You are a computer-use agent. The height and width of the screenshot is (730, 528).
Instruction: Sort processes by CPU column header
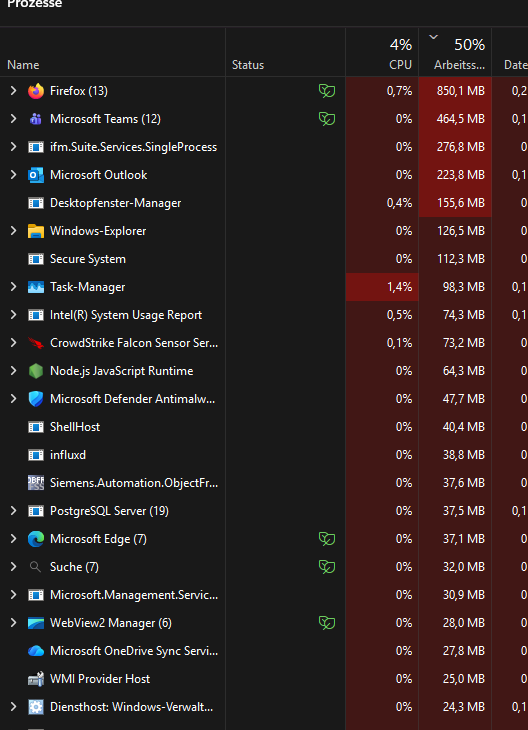point(382,52)
